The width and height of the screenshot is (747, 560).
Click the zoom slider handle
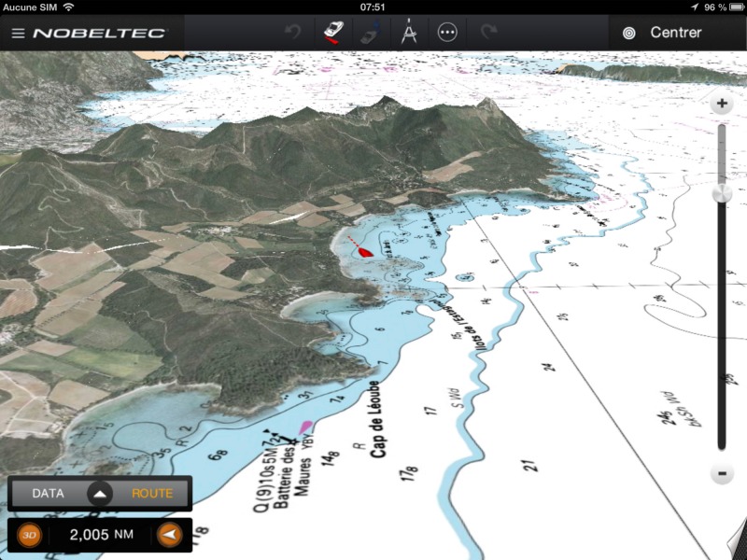(x=721, y=193)
